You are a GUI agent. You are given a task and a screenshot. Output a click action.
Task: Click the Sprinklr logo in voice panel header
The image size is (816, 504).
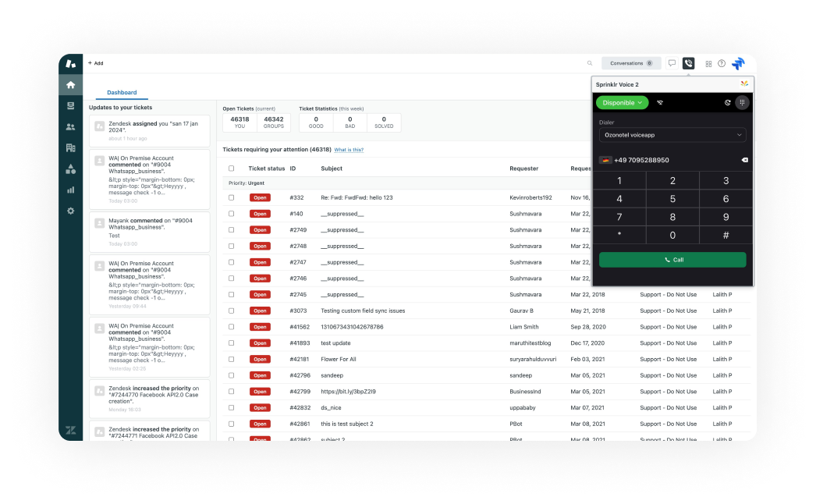pyautogui.click(x=744, y=83)
